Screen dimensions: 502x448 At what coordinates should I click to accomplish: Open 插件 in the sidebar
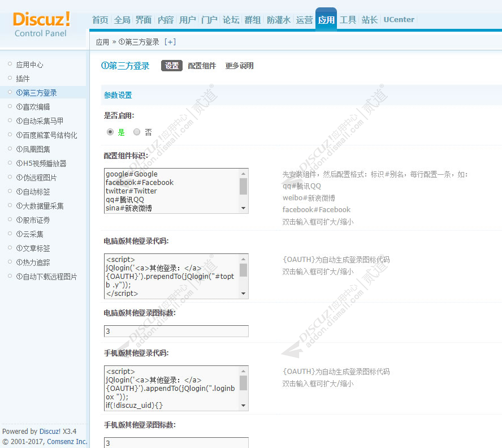pos(23,79)
